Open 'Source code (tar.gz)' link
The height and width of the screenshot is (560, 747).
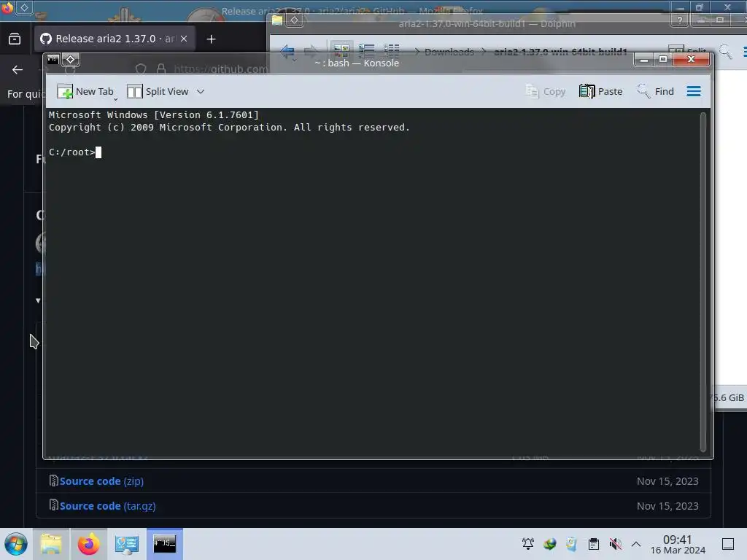click(x=108, y=506)
